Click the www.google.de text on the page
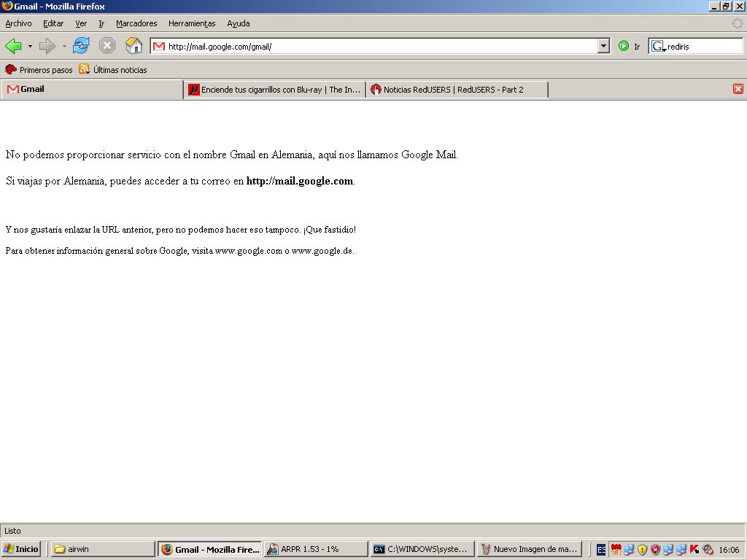747x560 pixels. coord(322,251)
